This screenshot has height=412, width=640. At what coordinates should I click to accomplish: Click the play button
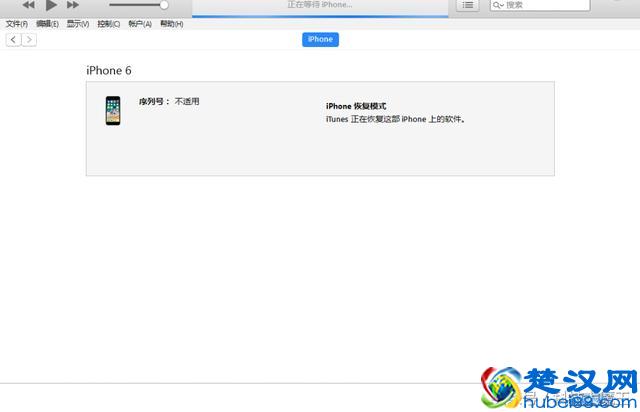51,5
